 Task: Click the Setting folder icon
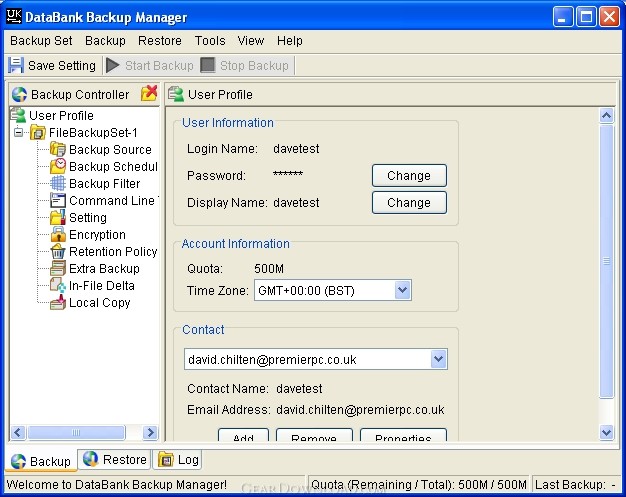coord(58,217)
